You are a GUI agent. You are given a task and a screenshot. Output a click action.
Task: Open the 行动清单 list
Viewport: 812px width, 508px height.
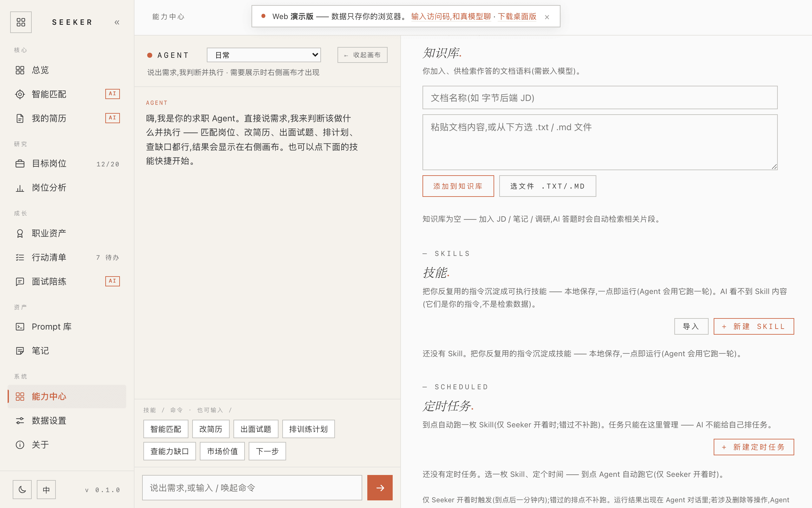[x=67, y=257]
